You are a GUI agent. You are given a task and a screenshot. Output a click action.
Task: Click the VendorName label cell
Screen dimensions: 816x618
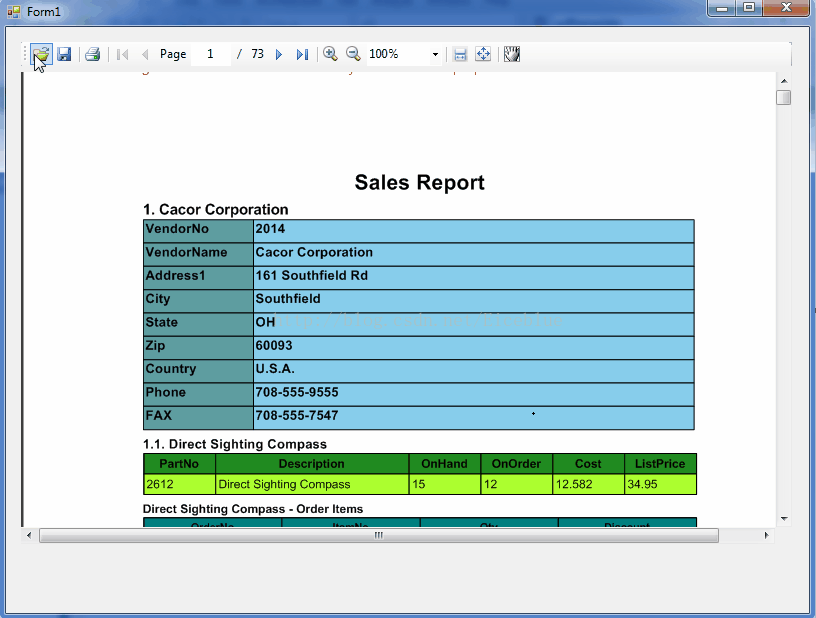[x=198, y=254]
